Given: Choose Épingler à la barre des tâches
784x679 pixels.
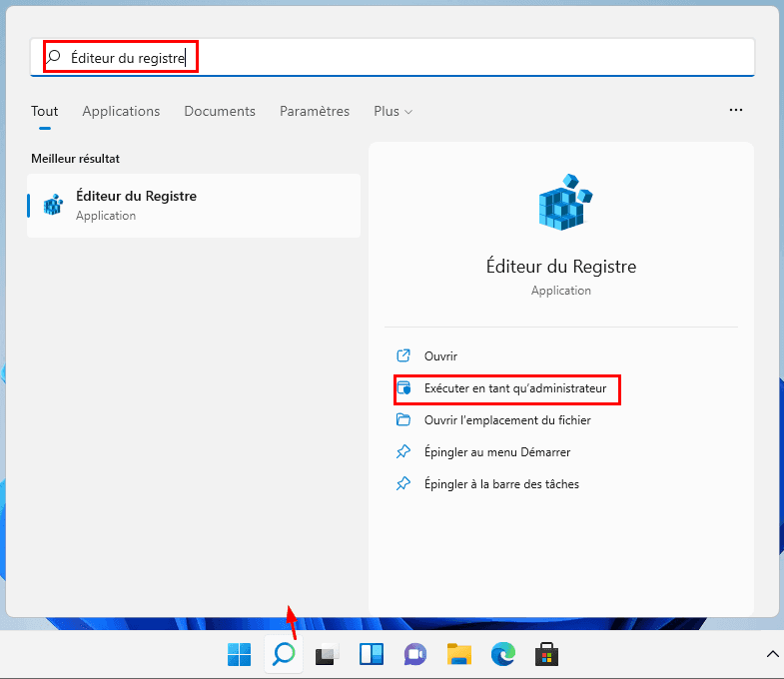Looking at the screenshot, I should click(x=501, y=484).
